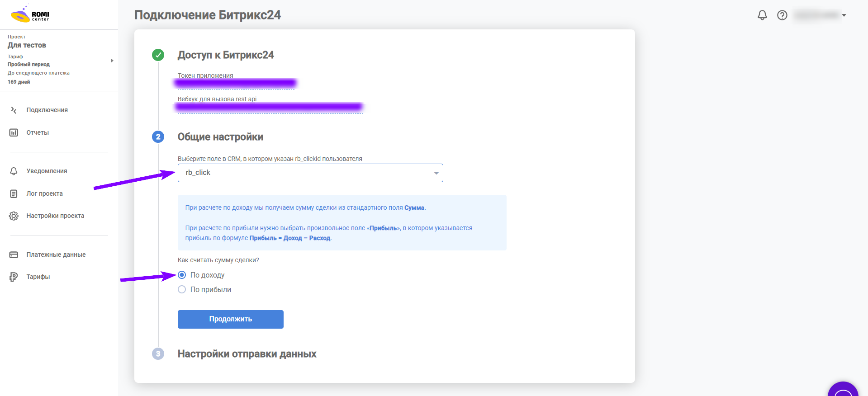Open Лог проекта section
The width and height of the screenshot is (868, 396).
[x=44, y=193]
